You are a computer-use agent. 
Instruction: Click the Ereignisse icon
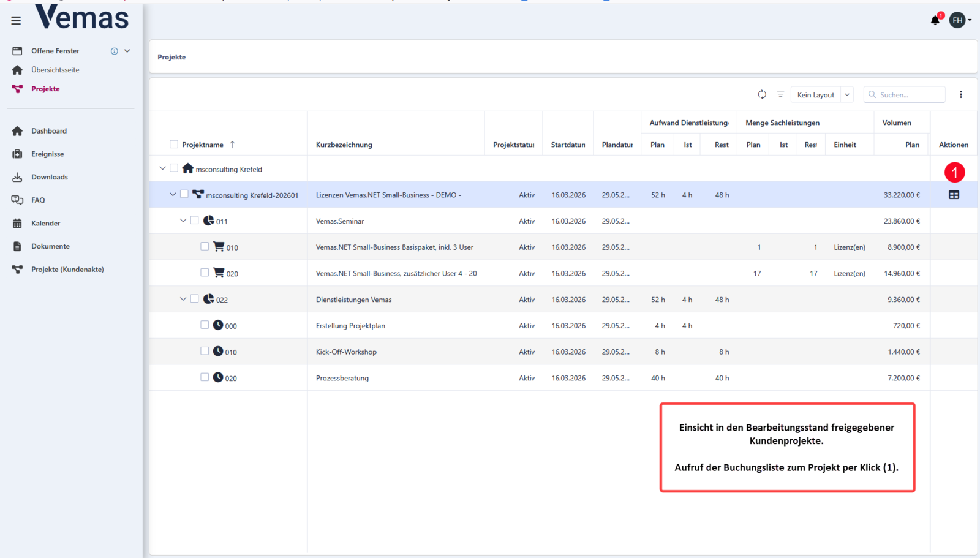(x=17, y=154)
